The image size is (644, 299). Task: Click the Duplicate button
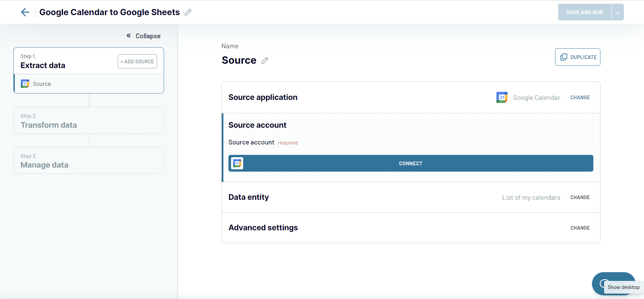[578, 57]
